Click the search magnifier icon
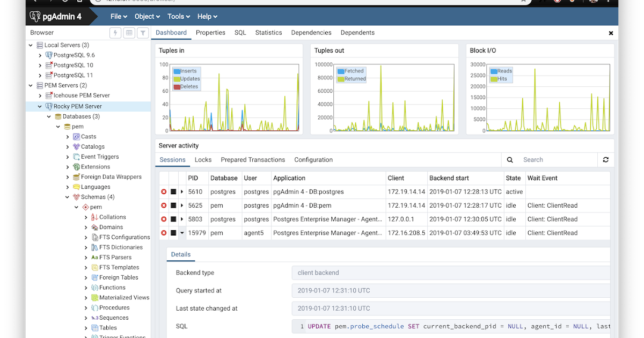This screenshot has width=644, height=338. 510,160
